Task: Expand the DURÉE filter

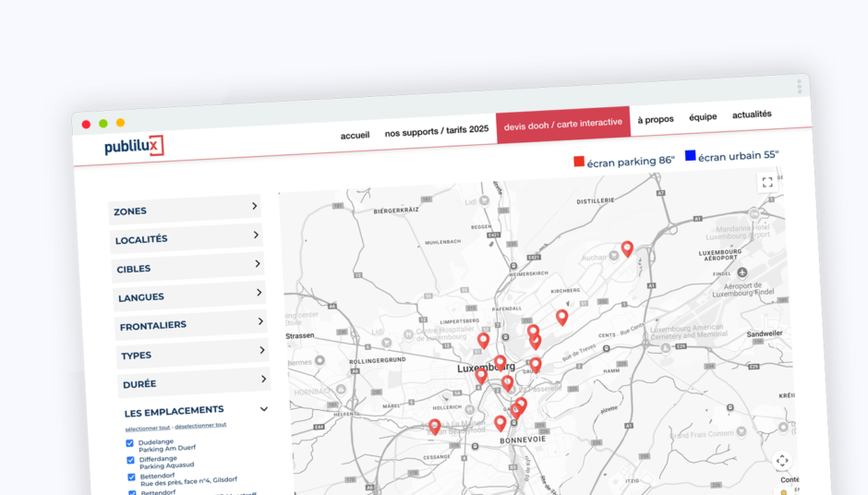Action: pos(194,382)
